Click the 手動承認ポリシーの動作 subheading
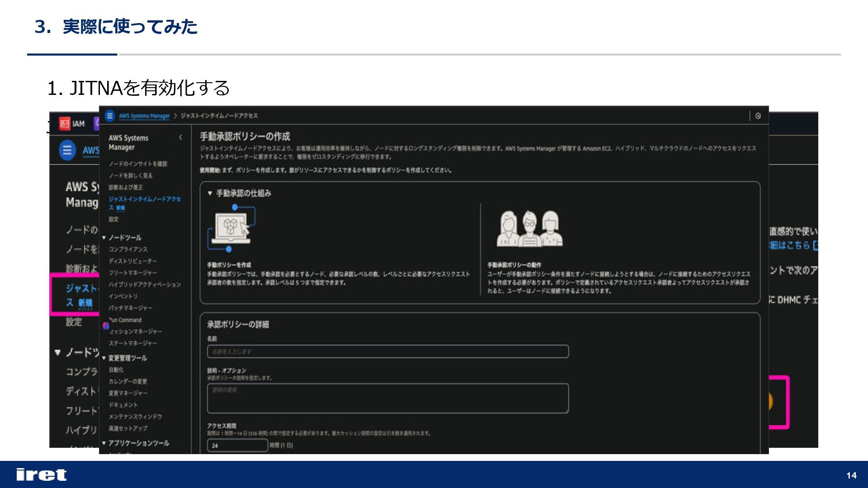This screenshot has height=488, width=868. point(514,265)
